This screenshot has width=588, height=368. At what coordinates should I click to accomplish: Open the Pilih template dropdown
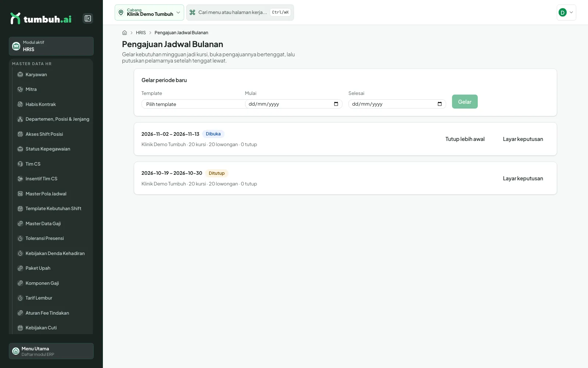point(193,104)
